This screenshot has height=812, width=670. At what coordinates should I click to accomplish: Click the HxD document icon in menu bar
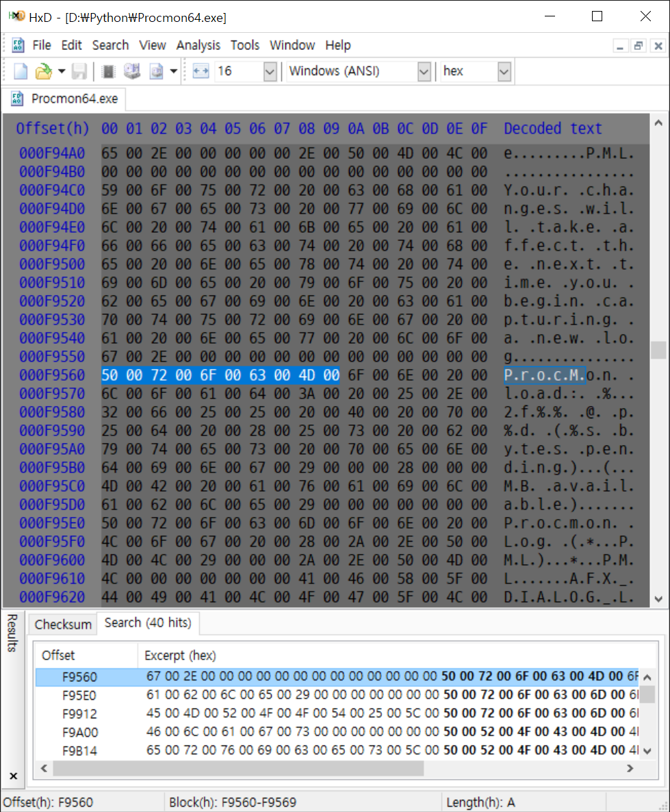(x=18, y=45)
